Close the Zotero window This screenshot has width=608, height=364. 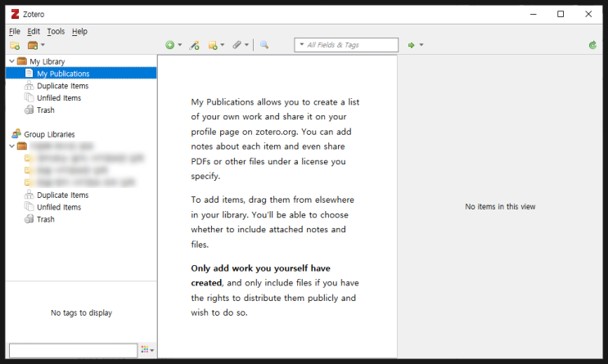pyautogui.click(x=588, y=15)
